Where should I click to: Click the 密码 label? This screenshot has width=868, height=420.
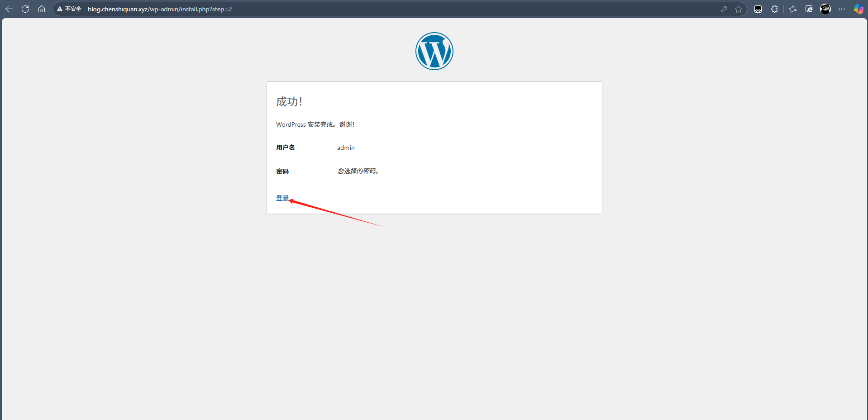(x=282, y=171)
